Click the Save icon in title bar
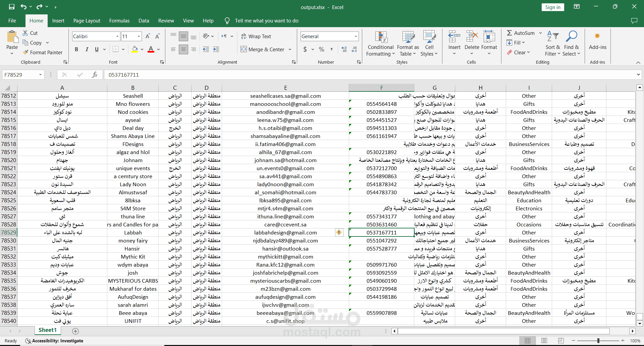The height and width of the screenshot is (346, 644). point(12,7)
